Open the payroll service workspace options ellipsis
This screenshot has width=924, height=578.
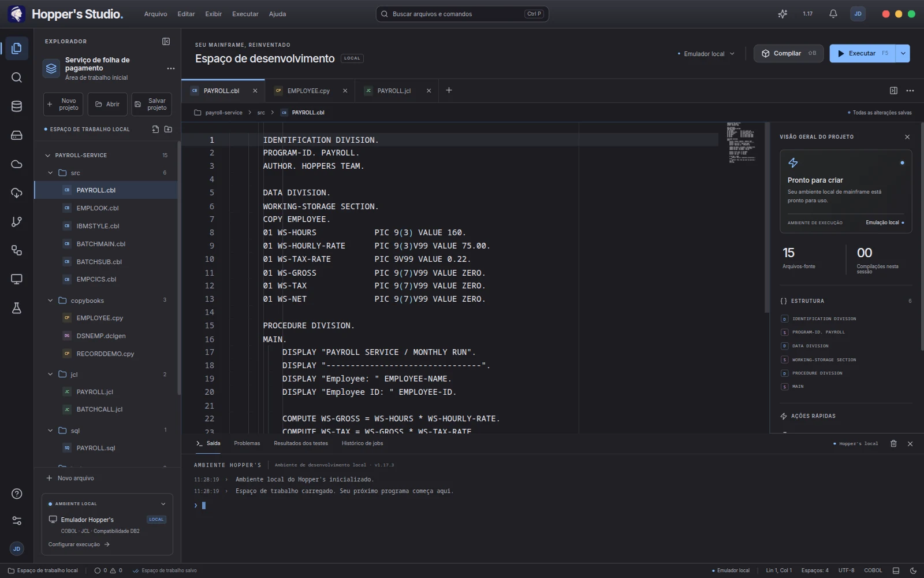[170, 68]
